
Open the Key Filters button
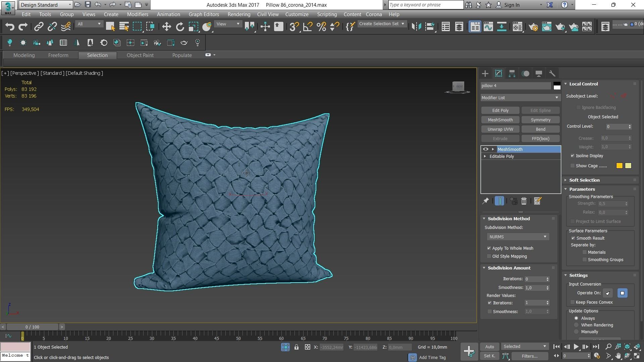[x=529, y=356]
